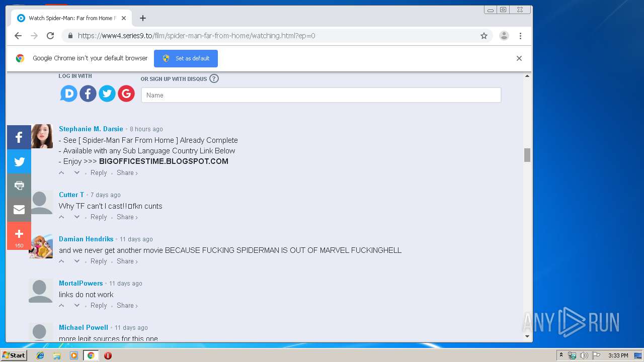This screenshot has width=644, height=362.
Task: Open Windows Explorer folder in taskbar
Action: [x=57, y=355]
